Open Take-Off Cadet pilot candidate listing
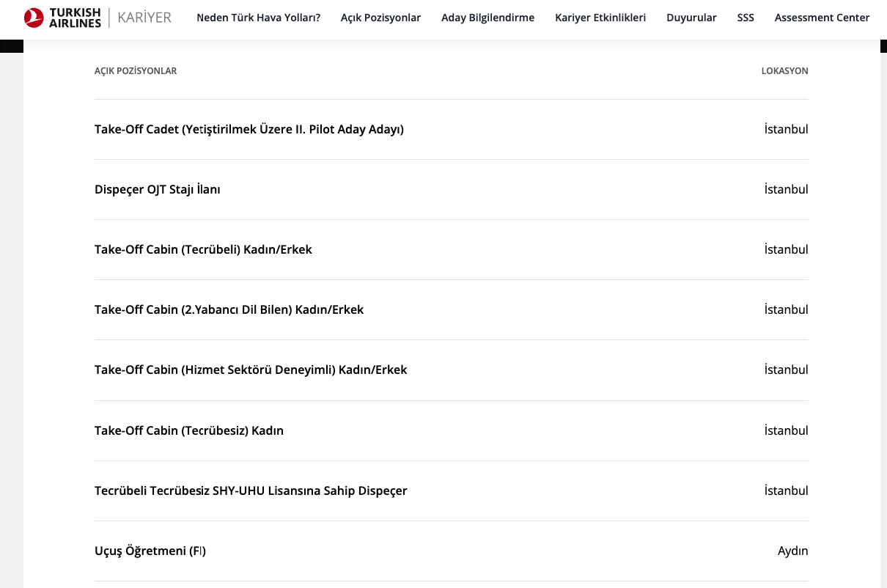 249,130
